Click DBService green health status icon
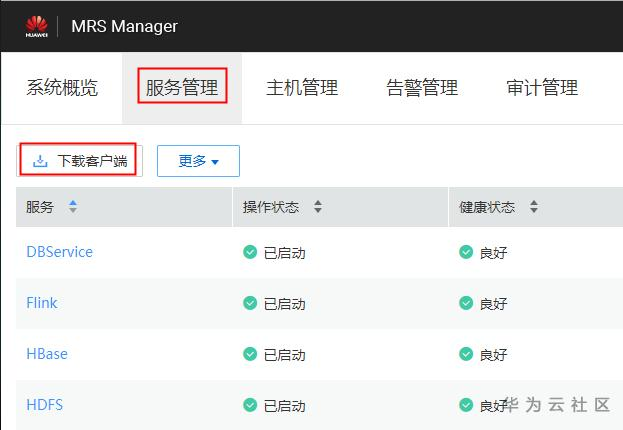The width and height of the screenshot is (623, 430). point(466,252)
